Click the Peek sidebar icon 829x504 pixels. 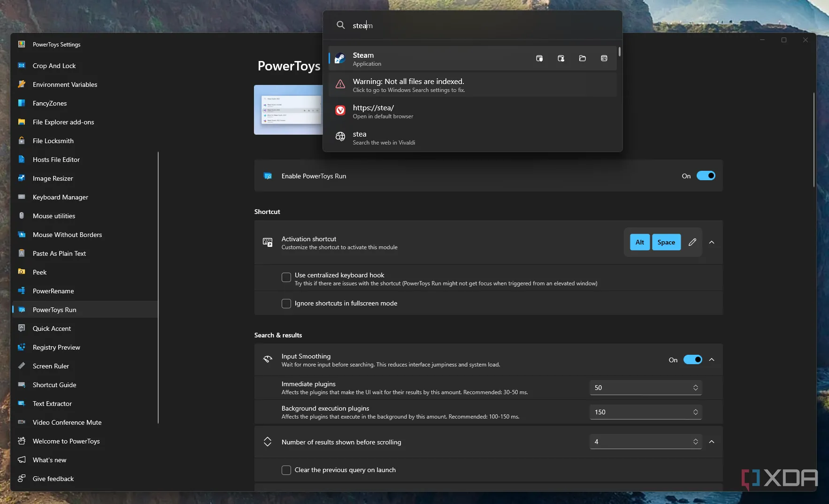[22, 272]
